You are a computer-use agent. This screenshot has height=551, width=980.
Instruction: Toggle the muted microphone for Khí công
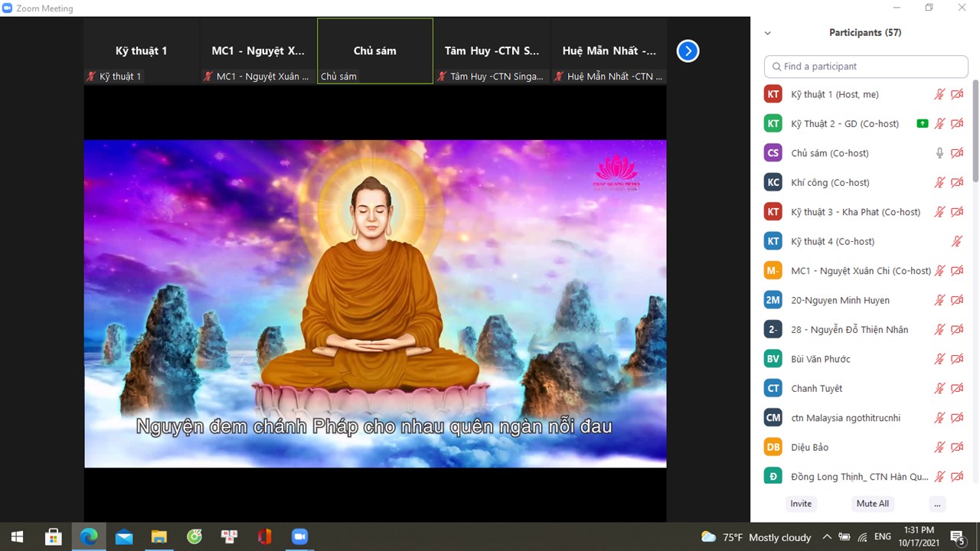tap(939, 182)
